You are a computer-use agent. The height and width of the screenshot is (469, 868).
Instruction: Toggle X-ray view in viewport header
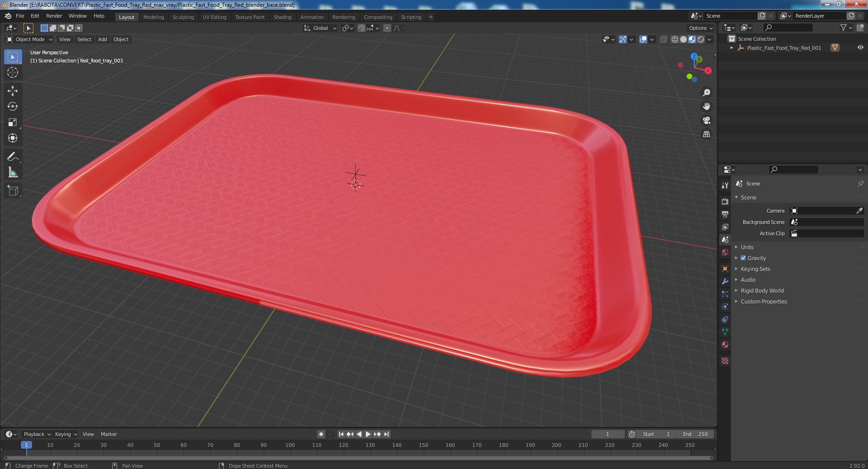[663, 39]
